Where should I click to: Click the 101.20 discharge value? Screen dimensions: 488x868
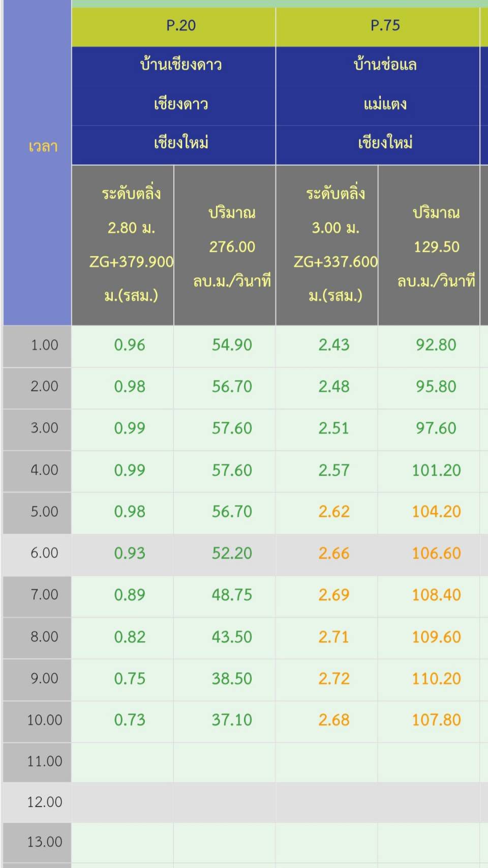tap(436, 470)
